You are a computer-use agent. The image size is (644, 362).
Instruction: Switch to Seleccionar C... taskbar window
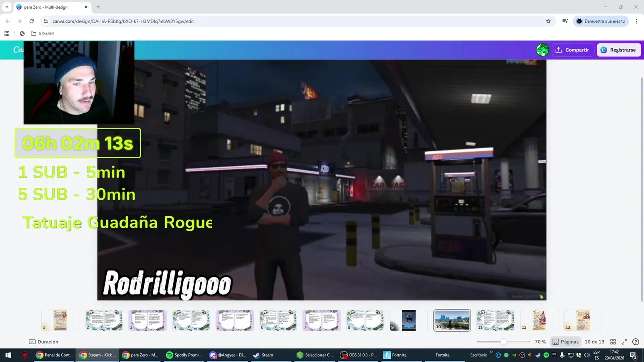point(315,355)
